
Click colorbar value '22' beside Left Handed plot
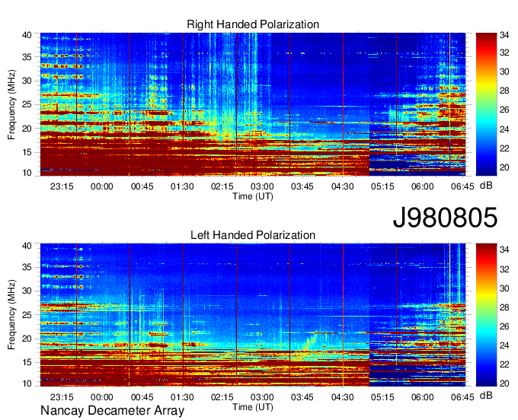504,364
